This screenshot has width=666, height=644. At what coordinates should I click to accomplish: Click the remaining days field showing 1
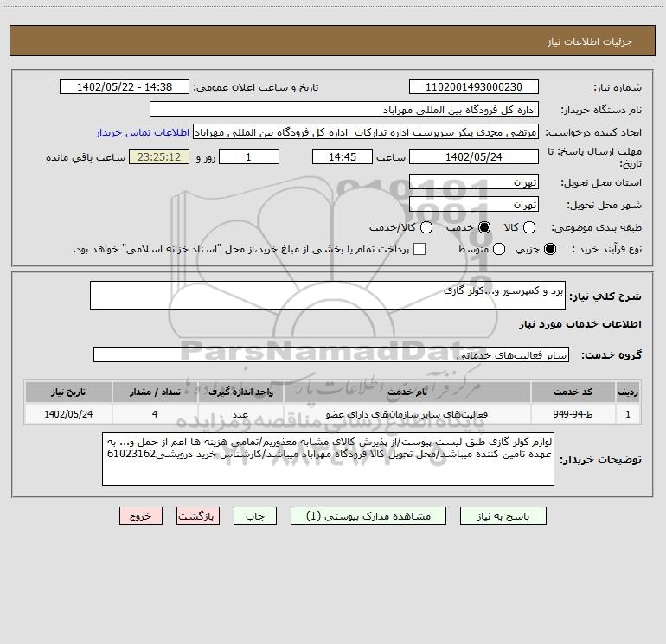(249, 156)
